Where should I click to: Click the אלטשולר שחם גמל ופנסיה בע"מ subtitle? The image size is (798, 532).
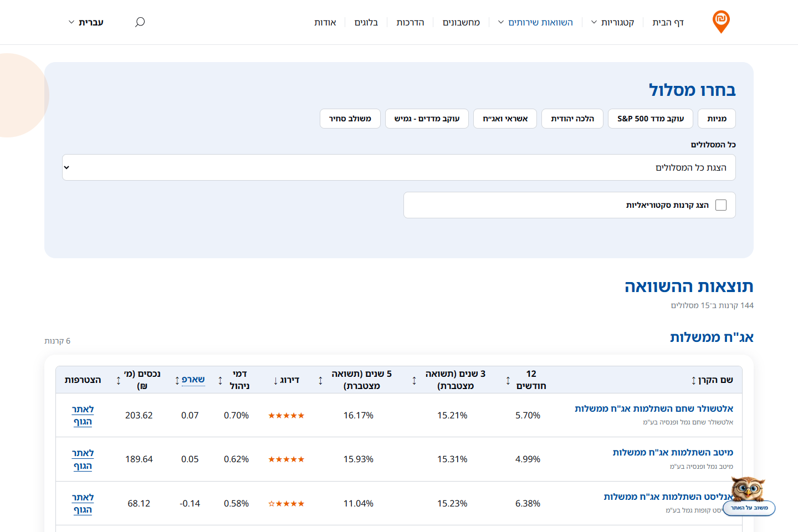tap(688, 422)
